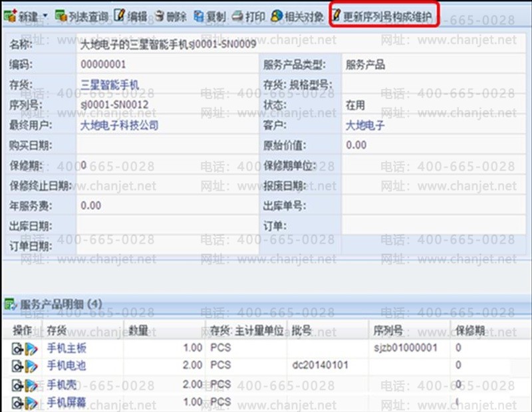Click 更新序列号构成维护 button
The image size is (532, 412).
tap(385, 16)
